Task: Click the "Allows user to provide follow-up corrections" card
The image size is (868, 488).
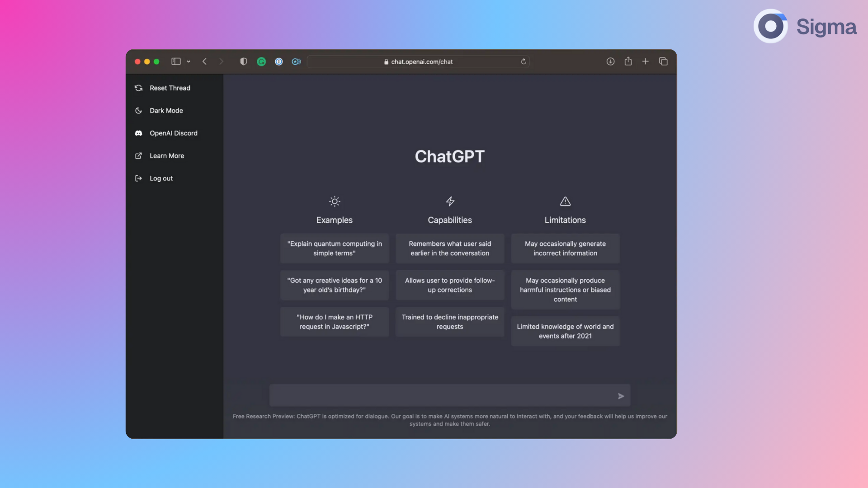Action: (450, 285)
